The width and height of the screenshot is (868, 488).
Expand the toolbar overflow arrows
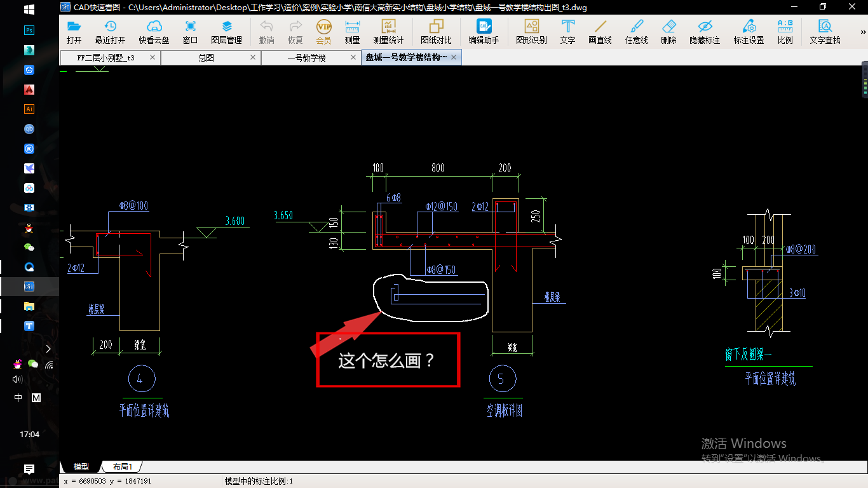(x=864, y=32)
